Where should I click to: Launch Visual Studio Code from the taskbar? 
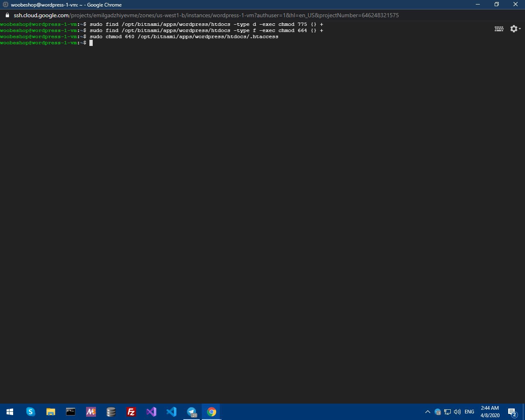[171, 412]
